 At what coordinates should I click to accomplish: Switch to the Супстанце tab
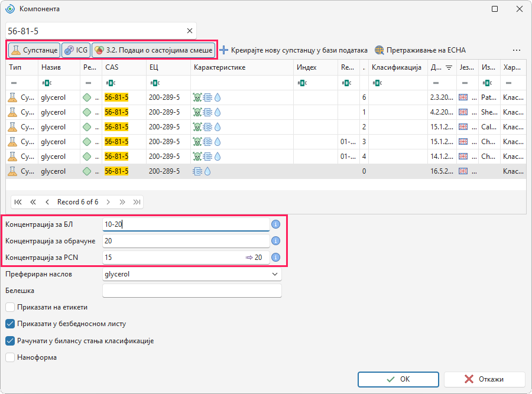pyautogui.click(x=34, y=50)
